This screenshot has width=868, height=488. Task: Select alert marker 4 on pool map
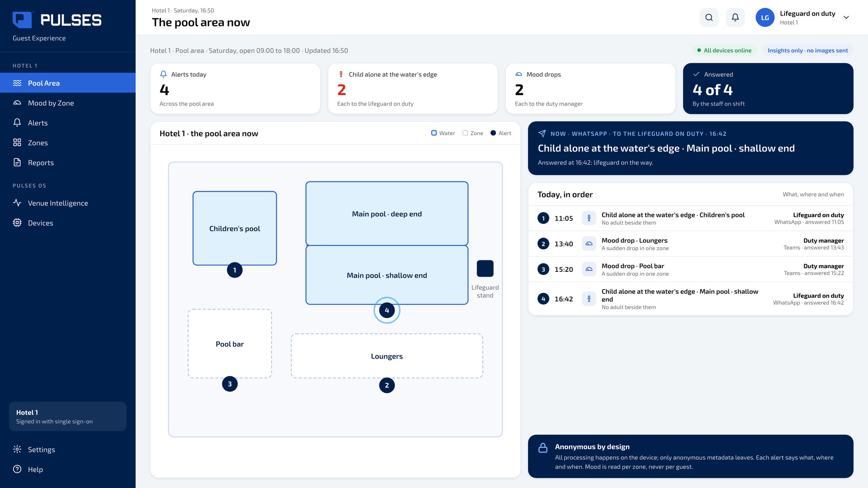[x=387, y=310]
